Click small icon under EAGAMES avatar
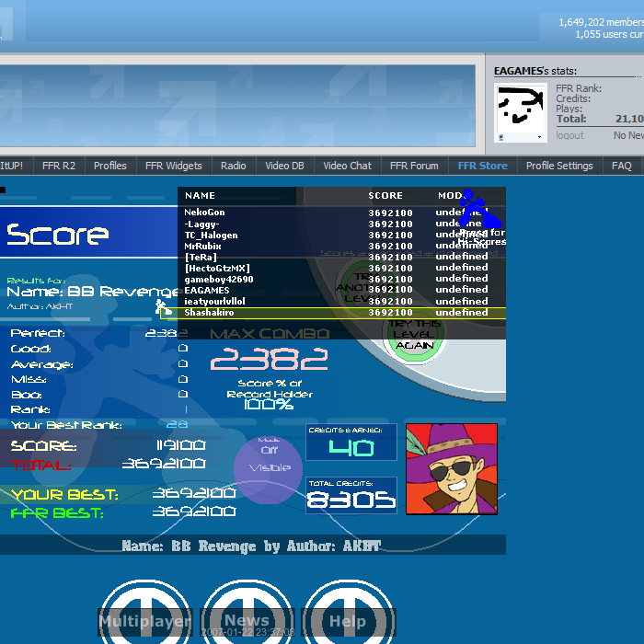Image resolution: width=644 pixels, height=644 pixels. click(501, 137)
